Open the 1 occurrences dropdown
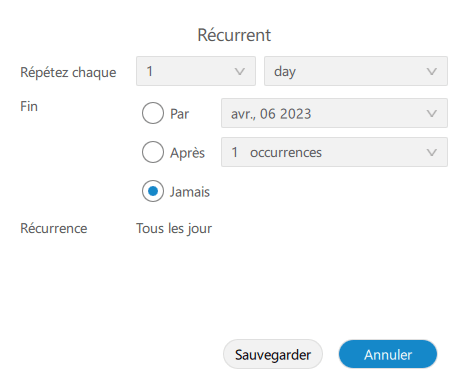Image resolution: width=468 pixels, height=382 pixels. coord(334,152)
